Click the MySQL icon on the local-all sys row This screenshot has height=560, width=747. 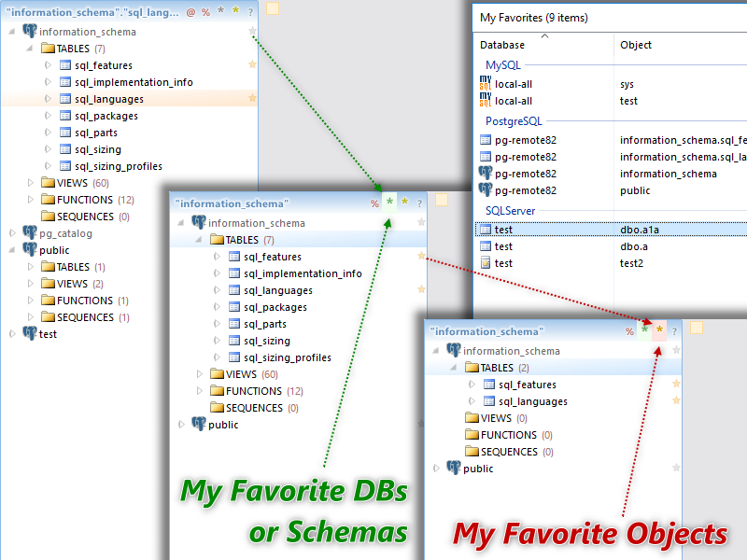(x=486, y=83)
